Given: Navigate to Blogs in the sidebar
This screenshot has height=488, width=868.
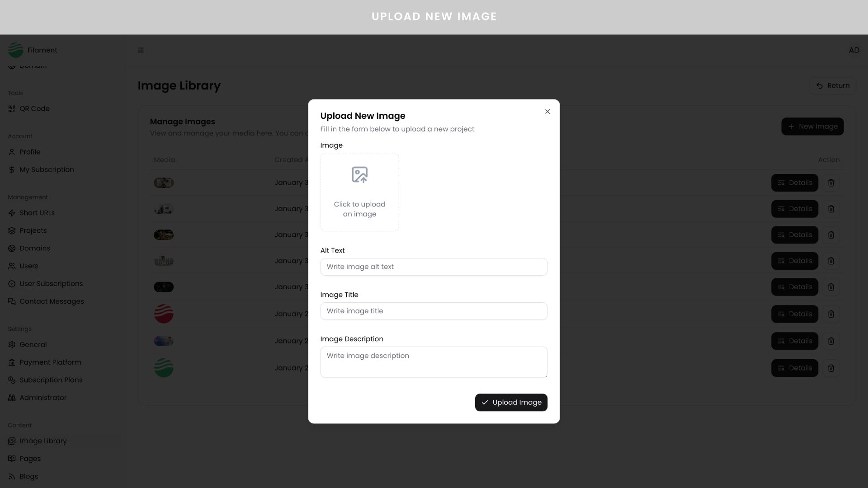Looking at the screenshot, I should click(x=28, y=476).
